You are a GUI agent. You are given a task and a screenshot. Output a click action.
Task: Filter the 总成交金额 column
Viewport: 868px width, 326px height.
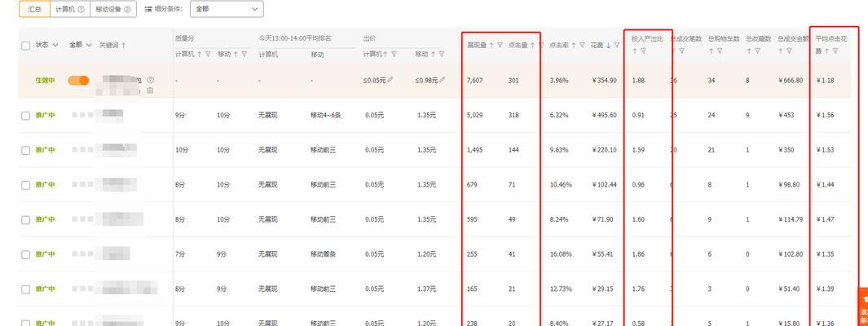[x=789, y=51]
